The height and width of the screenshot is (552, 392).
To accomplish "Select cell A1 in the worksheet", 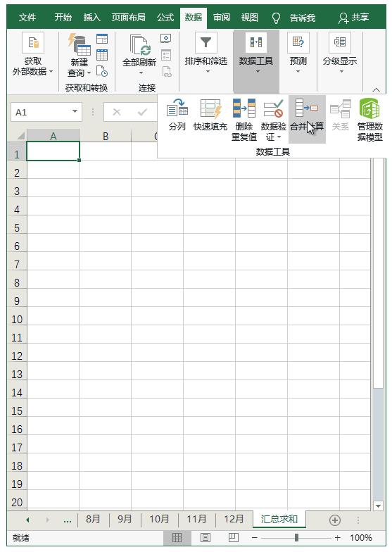I will (x=53, y=151).
